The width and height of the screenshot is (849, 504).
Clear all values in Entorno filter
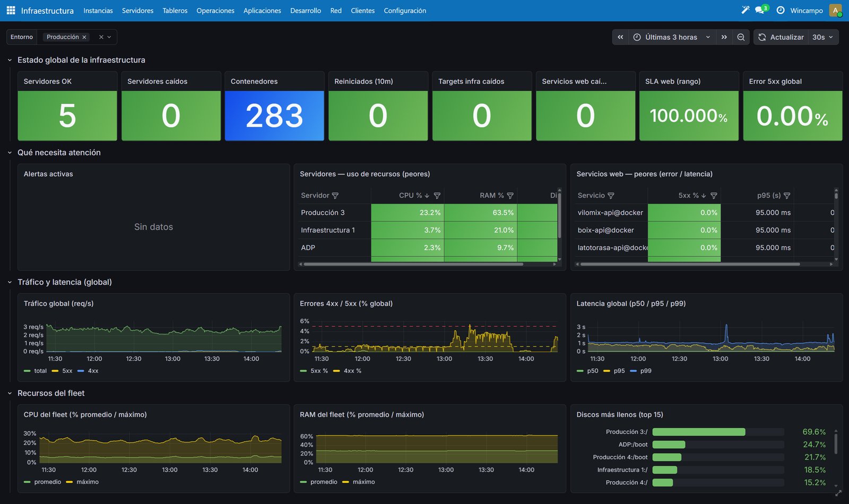(x=101, y=37)
